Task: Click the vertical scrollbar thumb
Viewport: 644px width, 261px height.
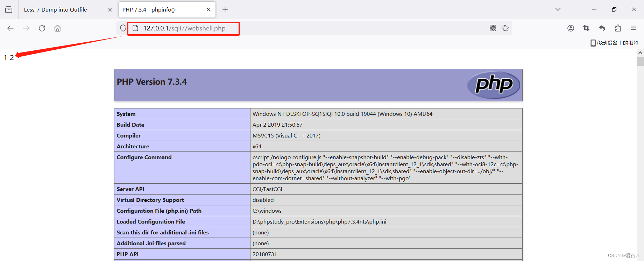Action: coord(640,61)
